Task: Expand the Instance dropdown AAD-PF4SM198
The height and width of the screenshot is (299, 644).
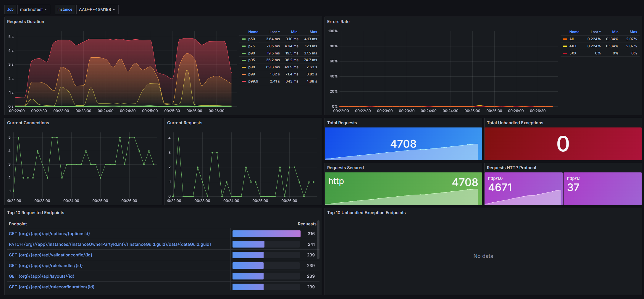Action: click(97, 9)
